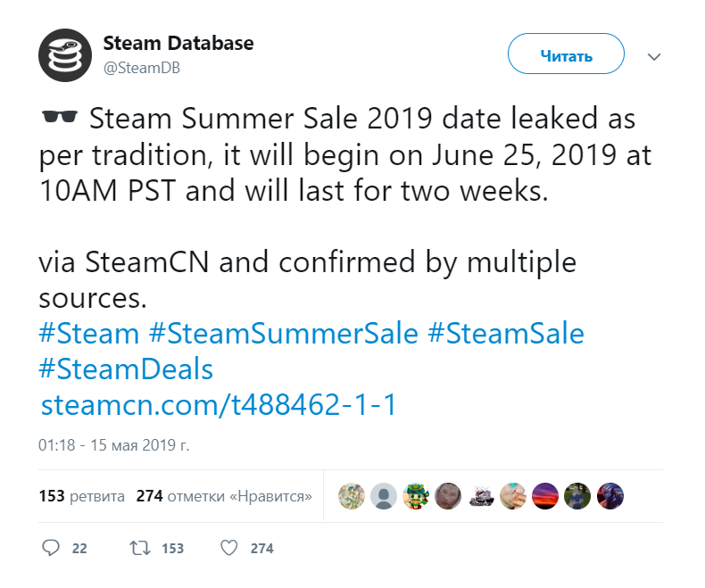
Task: Open the @SteamDB handle
Action: (x=142, y=68)
